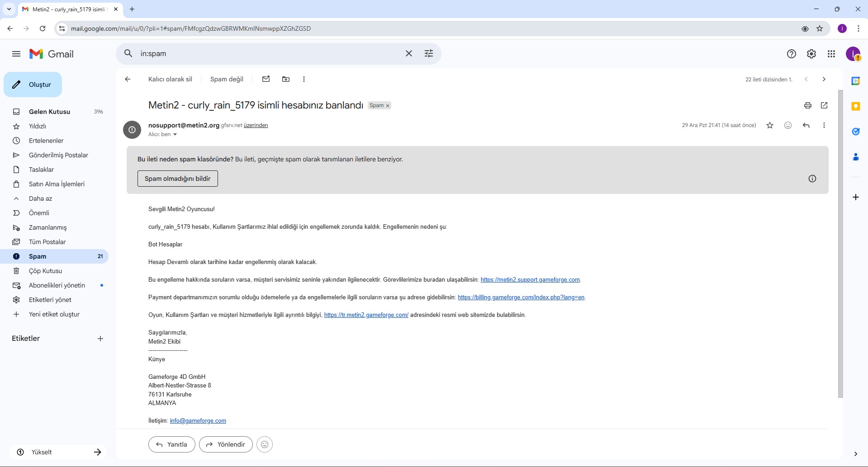Image resolution: width=868 pixels, height=467 pixels.
Task: Focus the Gmail search field
Action: 270,53
